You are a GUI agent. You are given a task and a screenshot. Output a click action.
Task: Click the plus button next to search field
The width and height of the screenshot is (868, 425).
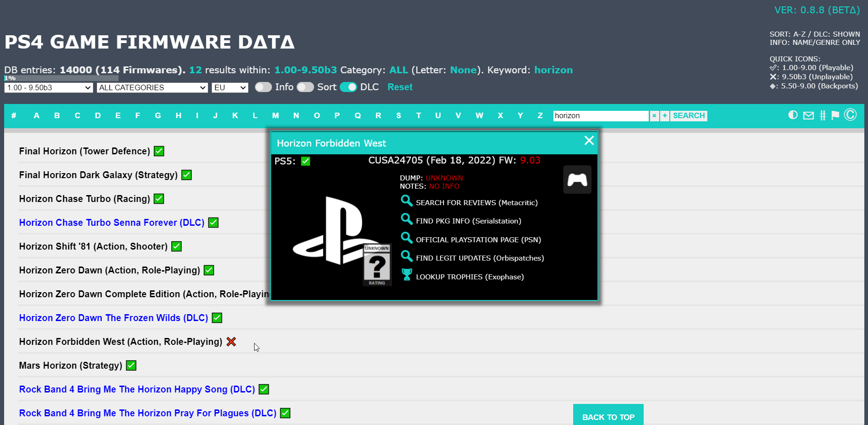point(665,116)
